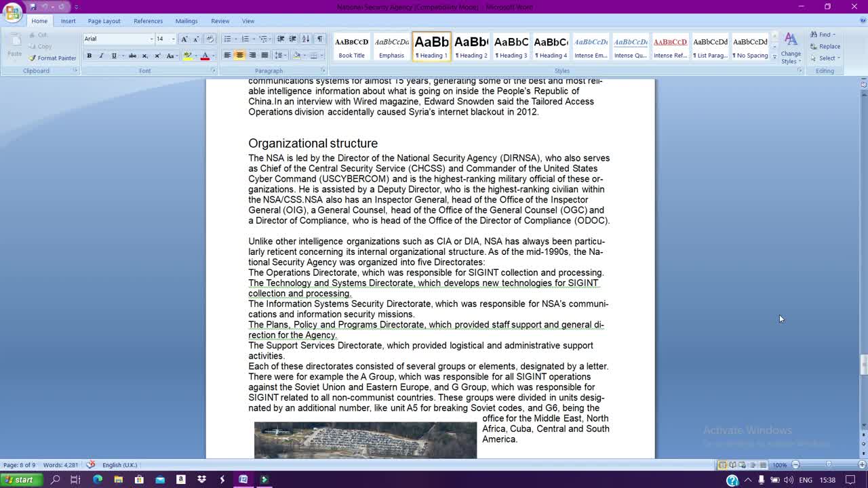Click the Shrink Font icon
Viewport: 868px width, 488px height.
click(196, 39)
